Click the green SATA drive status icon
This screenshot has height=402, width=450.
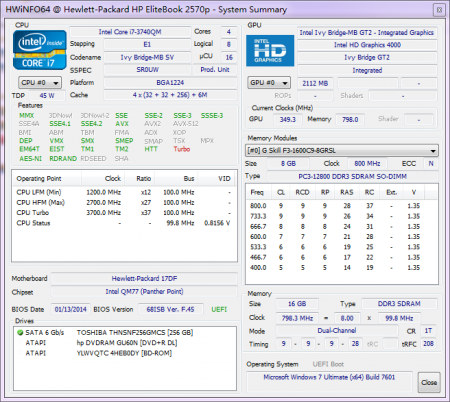(20, 332)
